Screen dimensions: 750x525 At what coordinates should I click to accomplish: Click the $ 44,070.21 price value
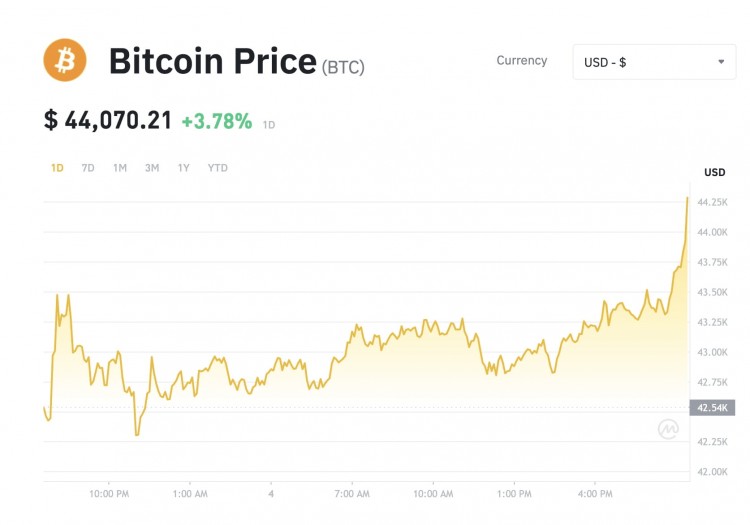pos(108,121)
